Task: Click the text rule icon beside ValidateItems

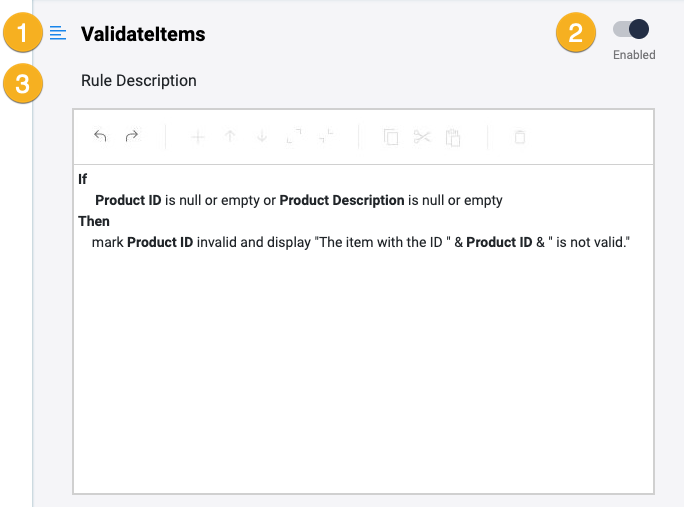Action: 58,34
